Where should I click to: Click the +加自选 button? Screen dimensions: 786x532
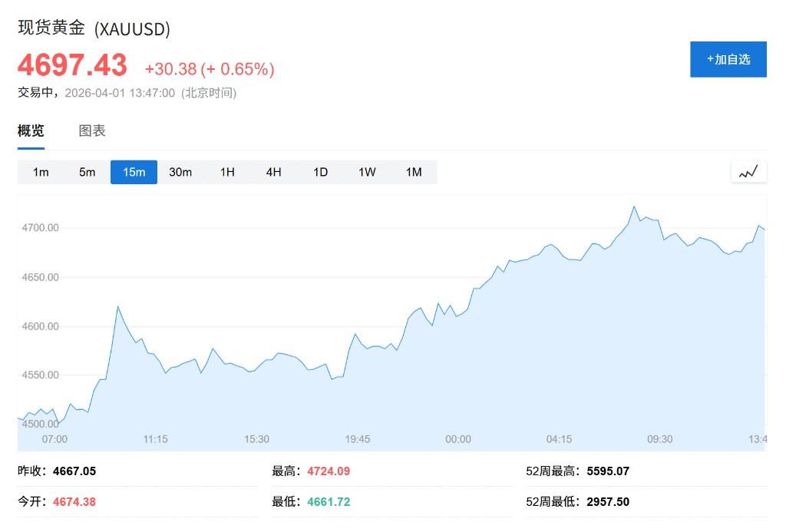click(x=728, y=59)
